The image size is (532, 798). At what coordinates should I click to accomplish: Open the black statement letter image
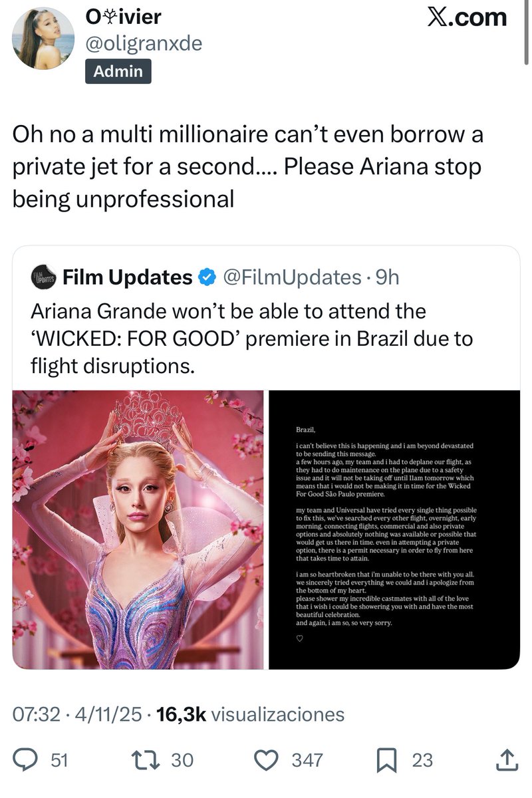tap(394, 529)
